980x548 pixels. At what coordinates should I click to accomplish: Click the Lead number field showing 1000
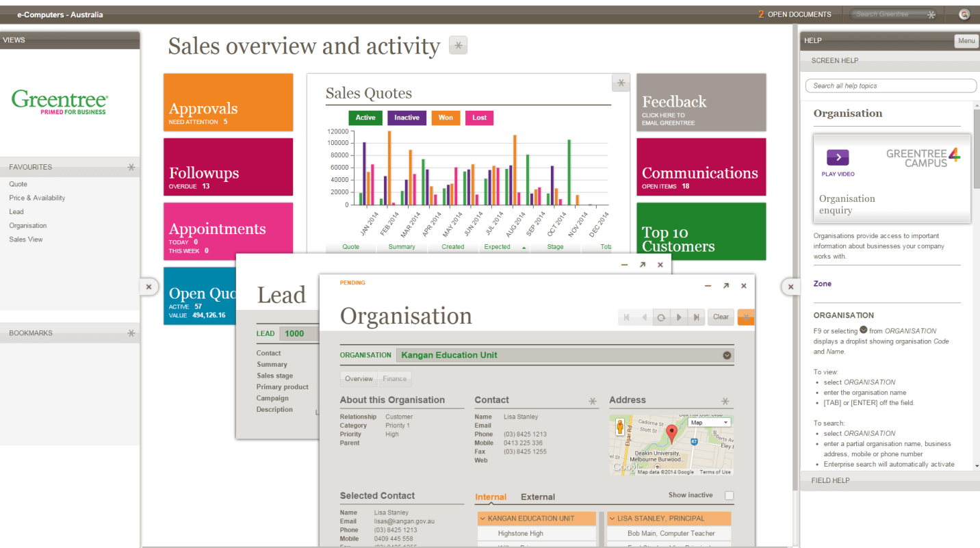click(299, 333)
